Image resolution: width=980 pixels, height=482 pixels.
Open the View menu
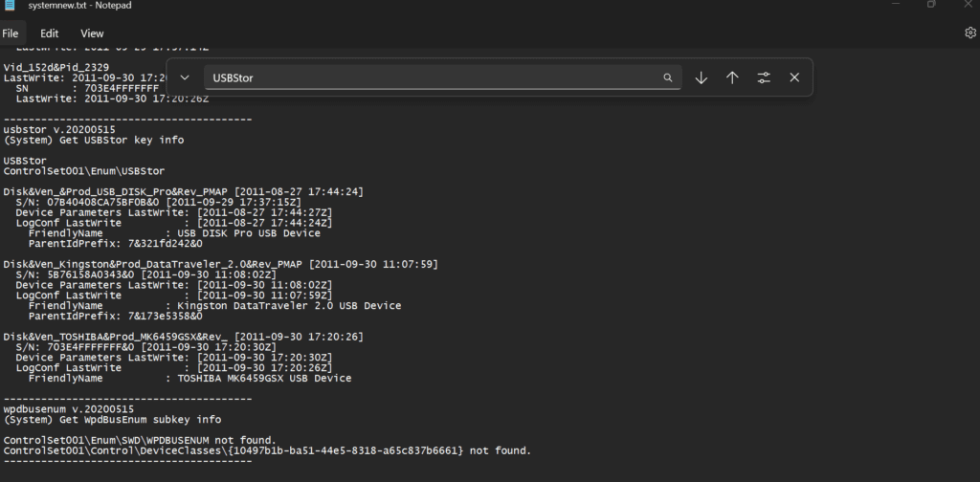point(92,33)
